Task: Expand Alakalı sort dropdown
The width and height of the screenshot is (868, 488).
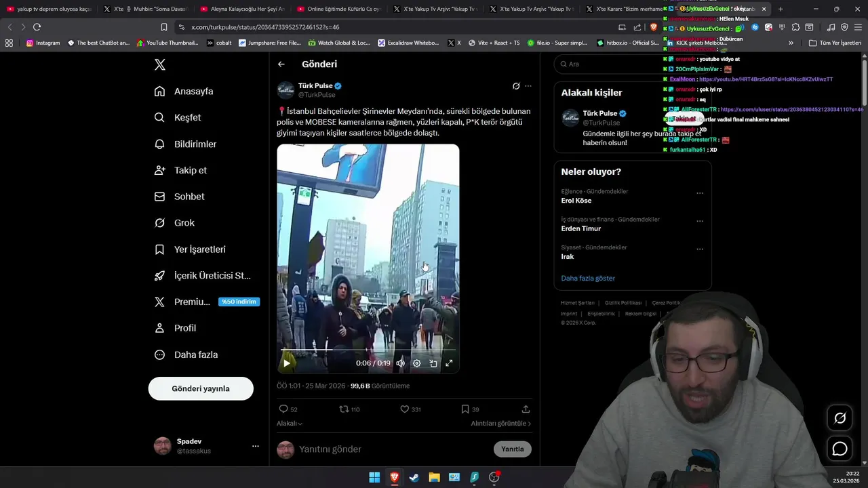Action: coord(290,424)
